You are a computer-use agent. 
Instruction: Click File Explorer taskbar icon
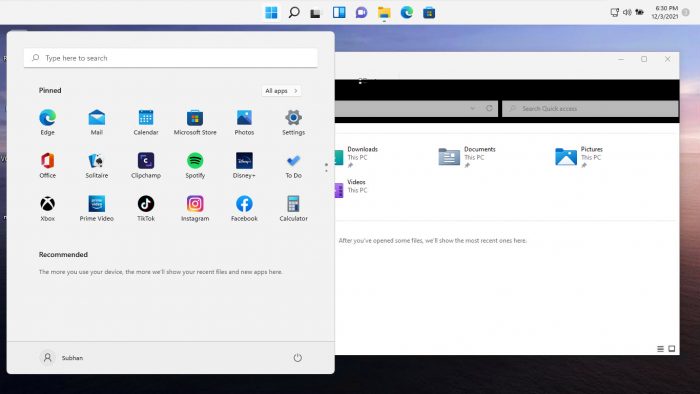[x=384, y=12]
